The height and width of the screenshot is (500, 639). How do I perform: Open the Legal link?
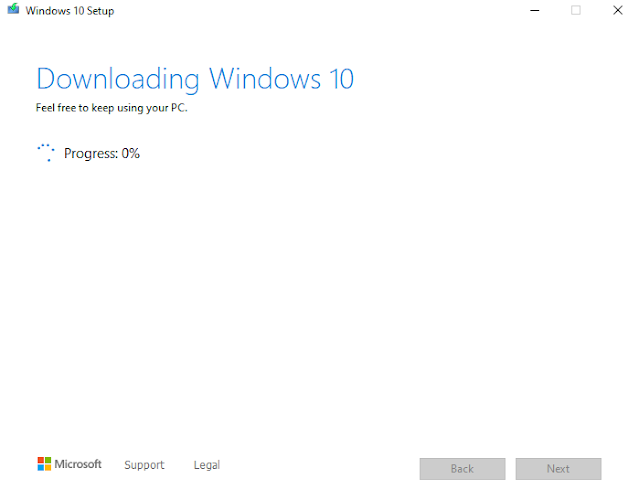click(x=207, y=465)
